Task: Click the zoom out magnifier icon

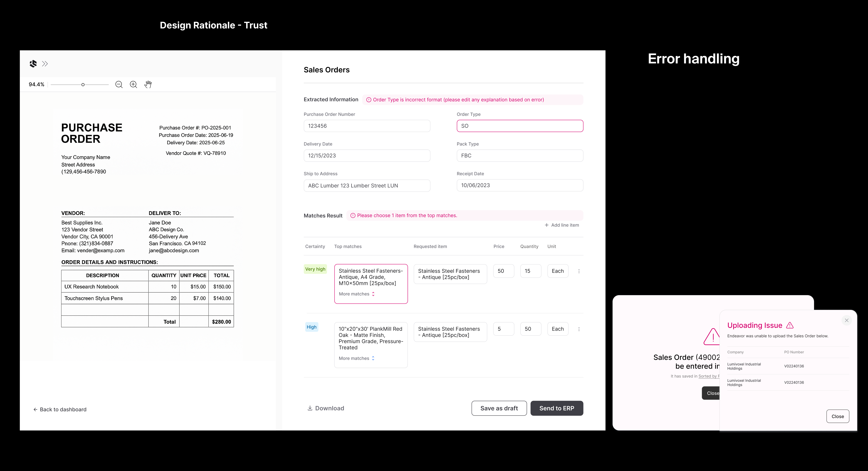Action: coord(119,84)
